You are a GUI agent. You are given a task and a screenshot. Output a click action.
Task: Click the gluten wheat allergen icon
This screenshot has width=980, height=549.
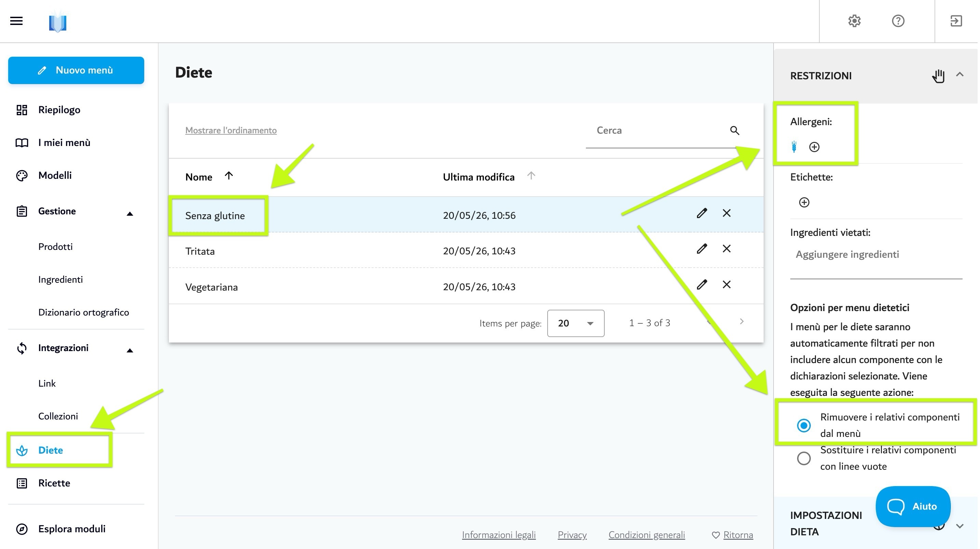[x=794, y=147]
